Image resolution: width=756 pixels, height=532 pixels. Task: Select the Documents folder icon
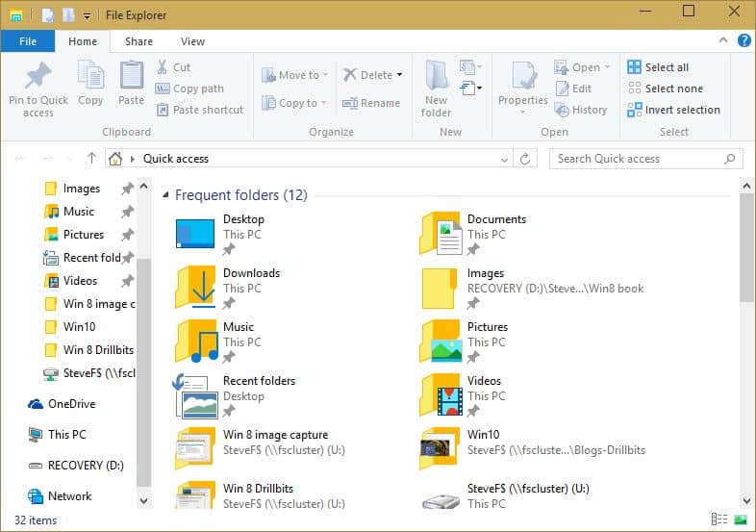pos(441,234)
